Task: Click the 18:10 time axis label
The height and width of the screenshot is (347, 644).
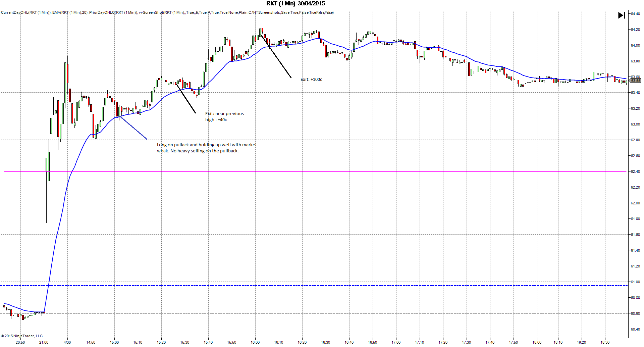Action: [x=558, y=342]
